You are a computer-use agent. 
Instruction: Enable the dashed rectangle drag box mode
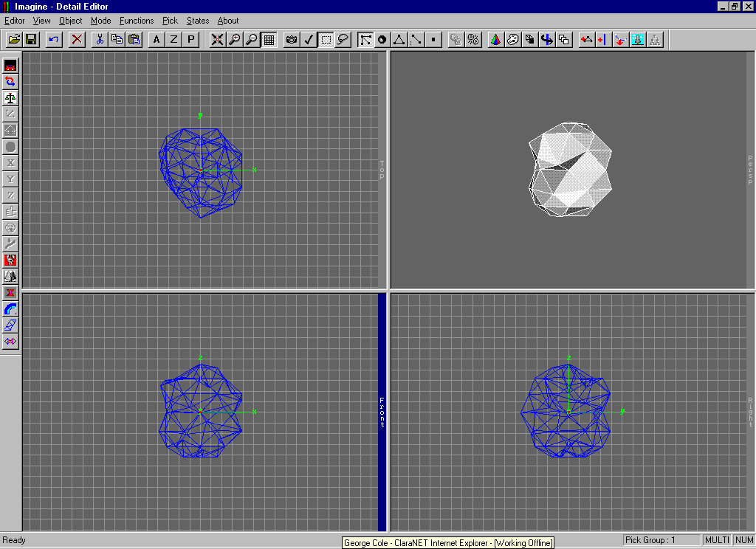(326, 40)
